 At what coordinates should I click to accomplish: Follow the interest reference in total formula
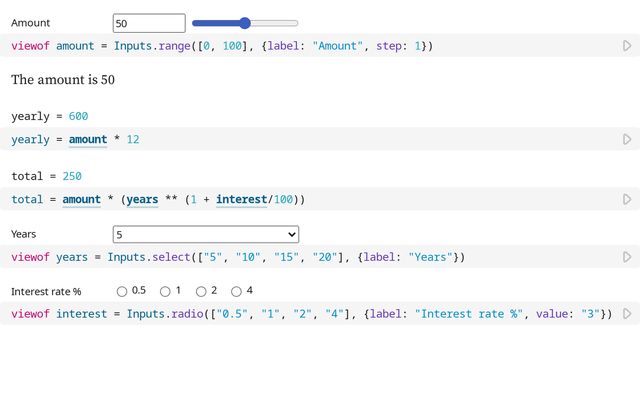241,199
